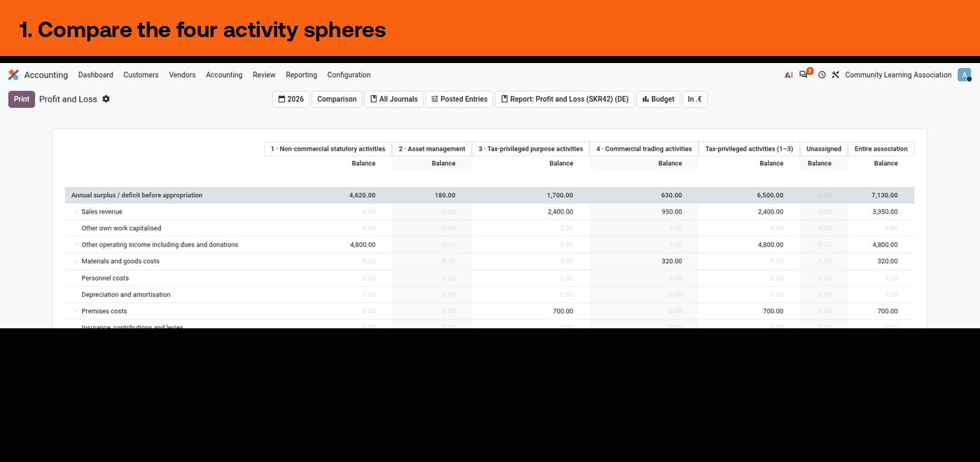Click the Entire association column header
This screenshot has height=462, width=980.
pos(881,149)
